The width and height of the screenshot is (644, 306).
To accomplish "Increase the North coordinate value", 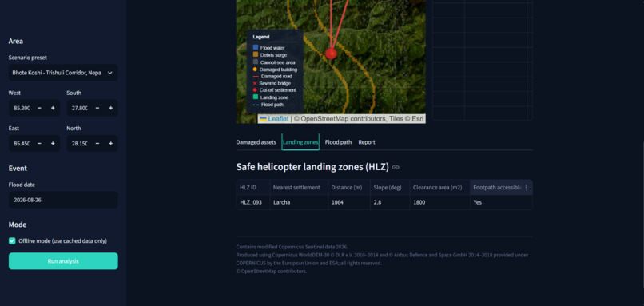I will tap(111, 143).
